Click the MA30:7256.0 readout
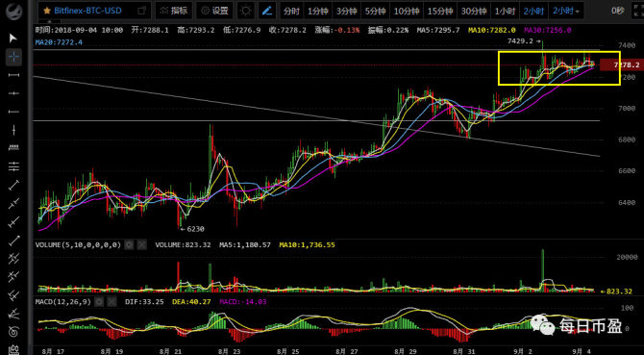Image resolution: width=644 pixels, height=355 pixels. [548, 30]
